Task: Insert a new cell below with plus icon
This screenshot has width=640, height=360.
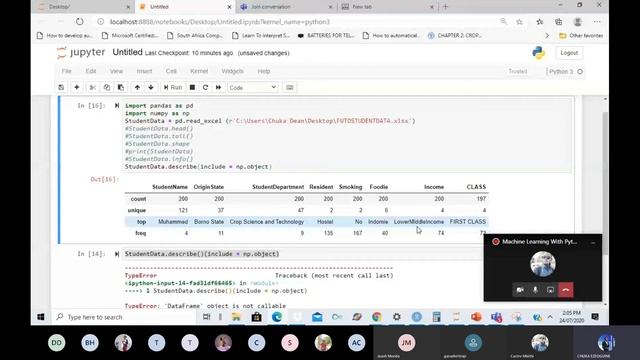Action: point(76,87)
